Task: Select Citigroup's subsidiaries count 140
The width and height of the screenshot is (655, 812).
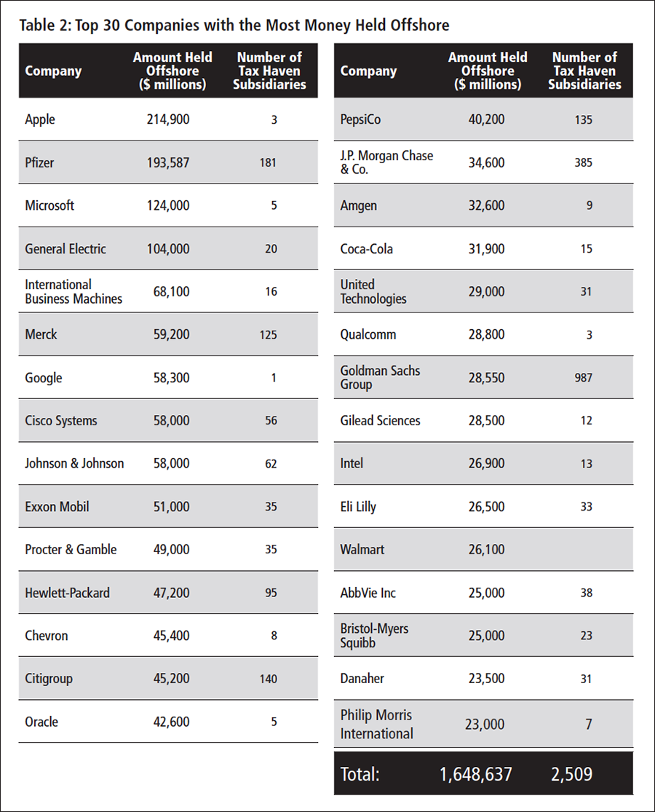Action: point(269,679)
